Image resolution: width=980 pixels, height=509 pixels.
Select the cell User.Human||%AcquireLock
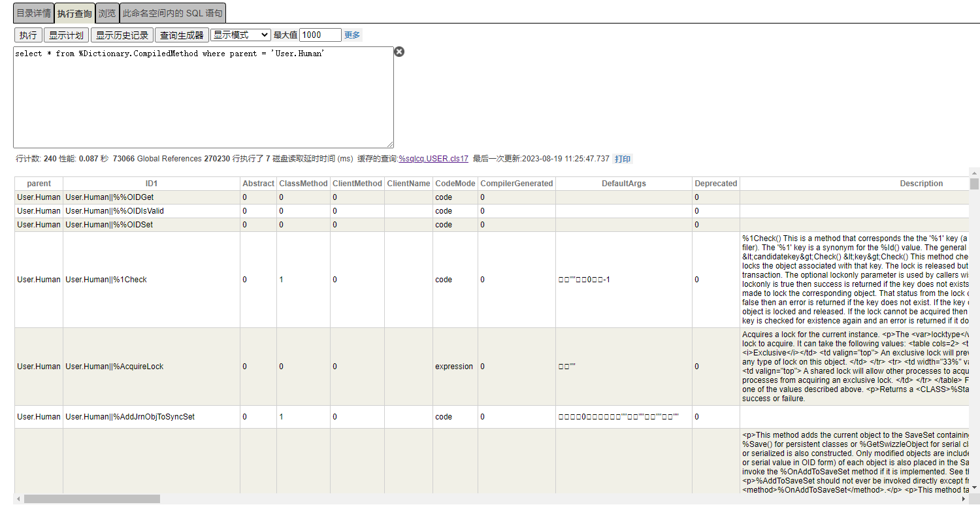[x=152, y=367]
